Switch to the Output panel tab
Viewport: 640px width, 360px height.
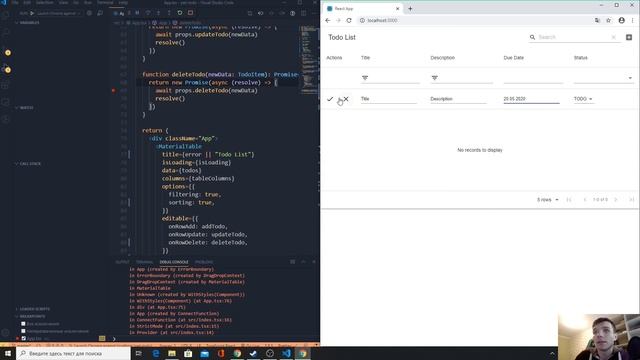pyautogui.click(x=122, y=262)
